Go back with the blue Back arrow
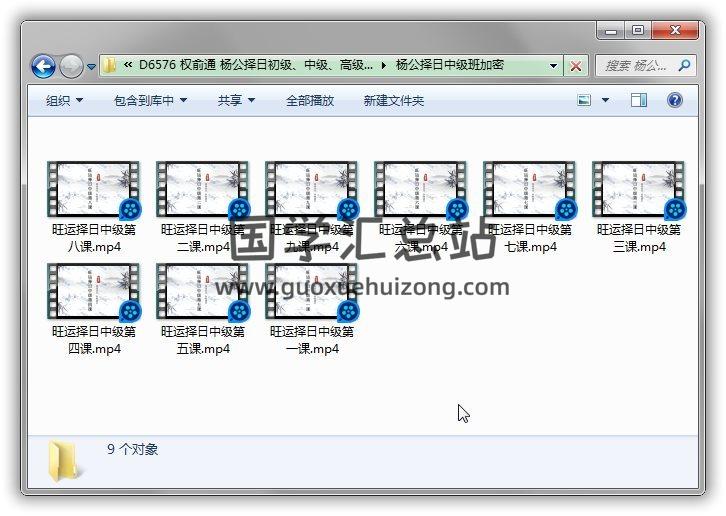The width and height of the screenshot is (726, 516). coord(44,66)
